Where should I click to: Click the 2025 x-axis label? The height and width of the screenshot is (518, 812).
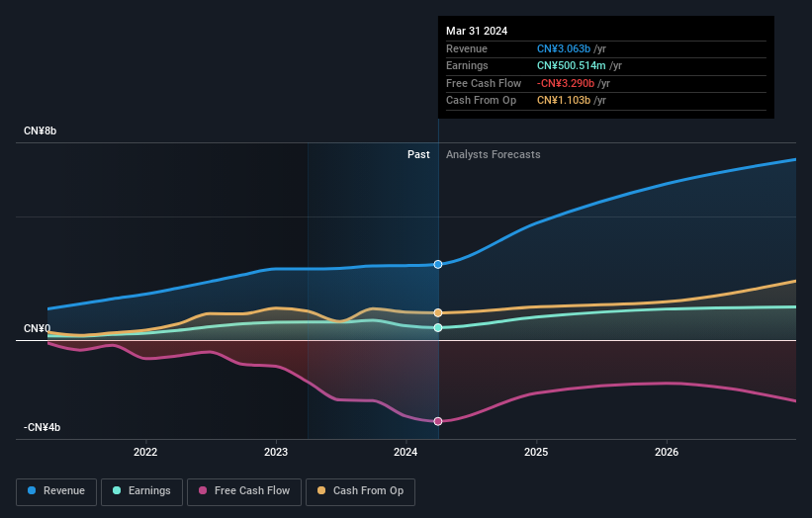pos(536,452)
